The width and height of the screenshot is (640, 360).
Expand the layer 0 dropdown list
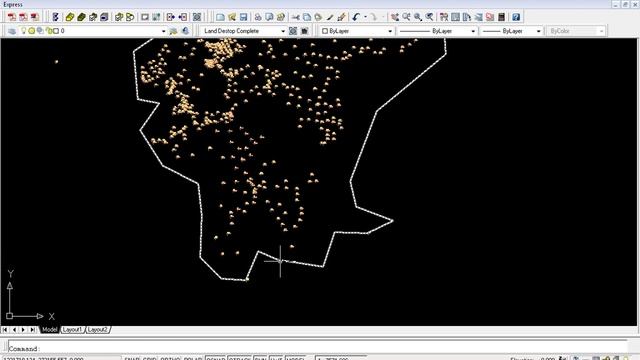point(163,31)
